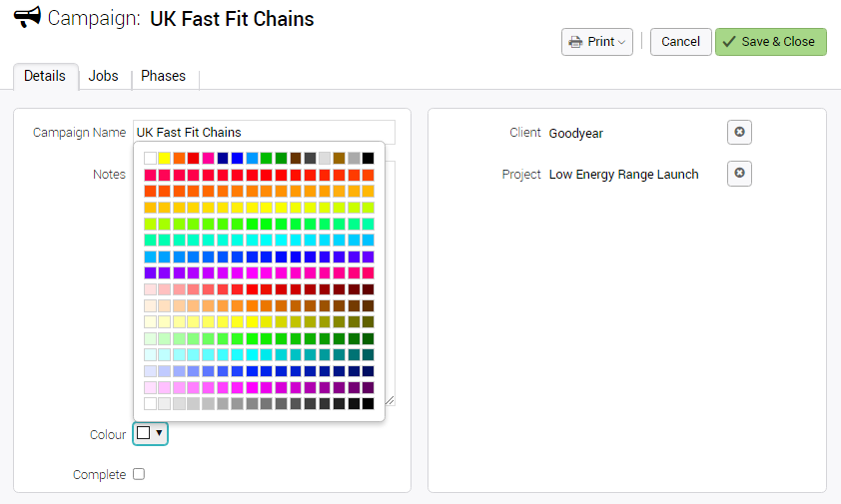841x504 pixels.
Task: Remove the Low Energy Range Launch project
Action: (x=739, y=174)
